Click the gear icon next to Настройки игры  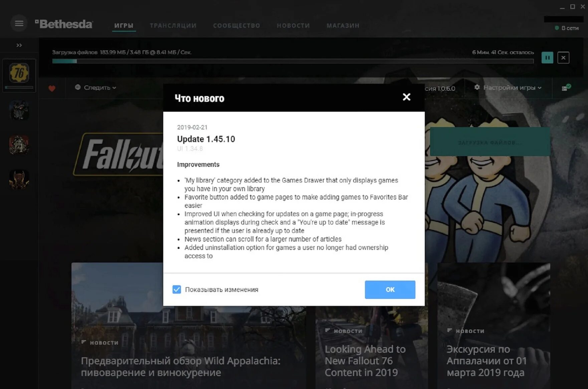click(477, 88)
